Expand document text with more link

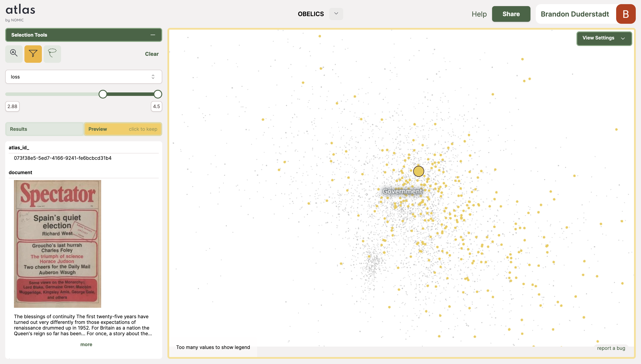coord(86,344)
